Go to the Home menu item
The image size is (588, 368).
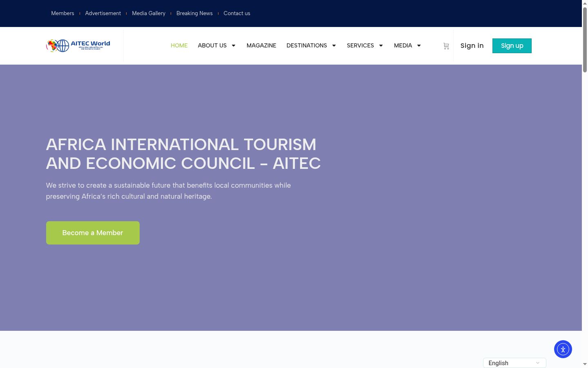point(179,45)
